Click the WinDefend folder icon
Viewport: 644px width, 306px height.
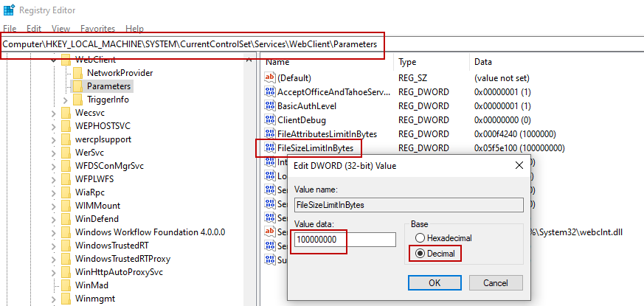(66, 219)
